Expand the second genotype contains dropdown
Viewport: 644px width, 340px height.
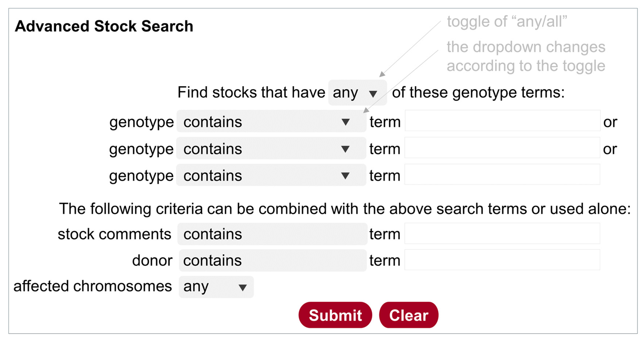click(x=271, y=148)
